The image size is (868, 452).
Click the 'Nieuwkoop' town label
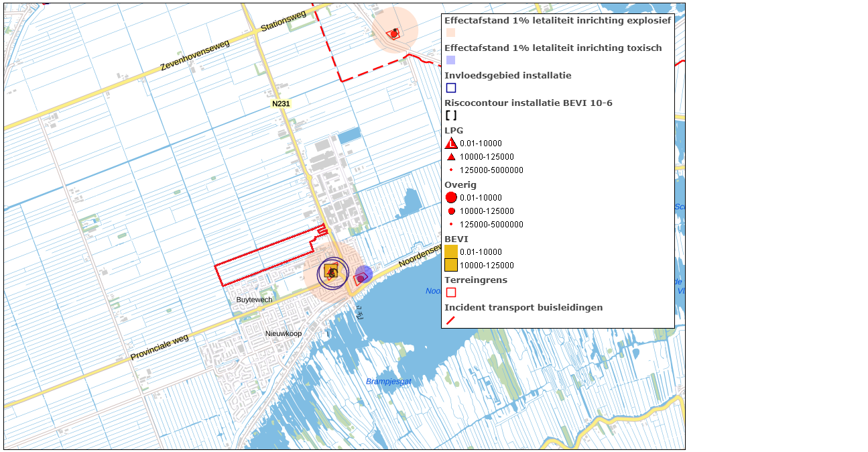[x=284, y=333]
